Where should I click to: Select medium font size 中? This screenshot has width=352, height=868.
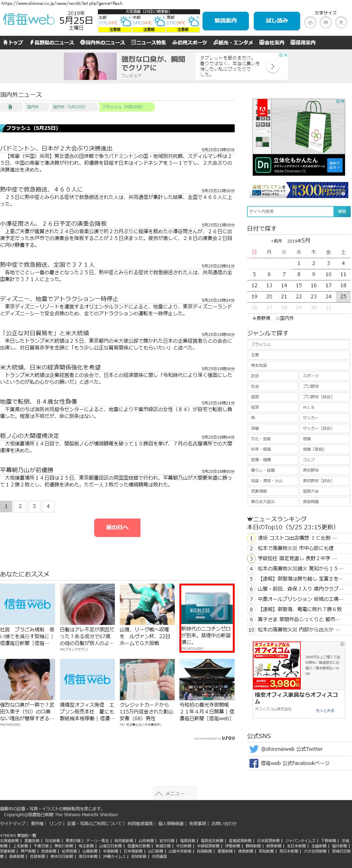325,23
